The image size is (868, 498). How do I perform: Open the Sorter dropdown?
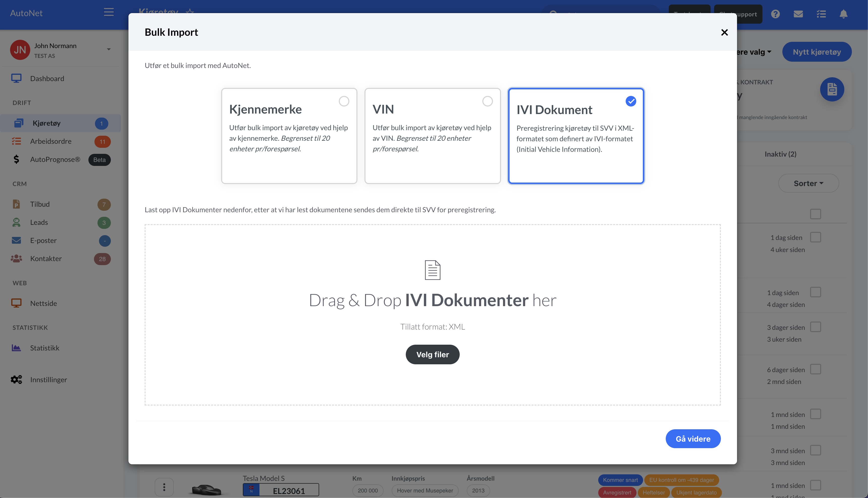tap(808, 183)
